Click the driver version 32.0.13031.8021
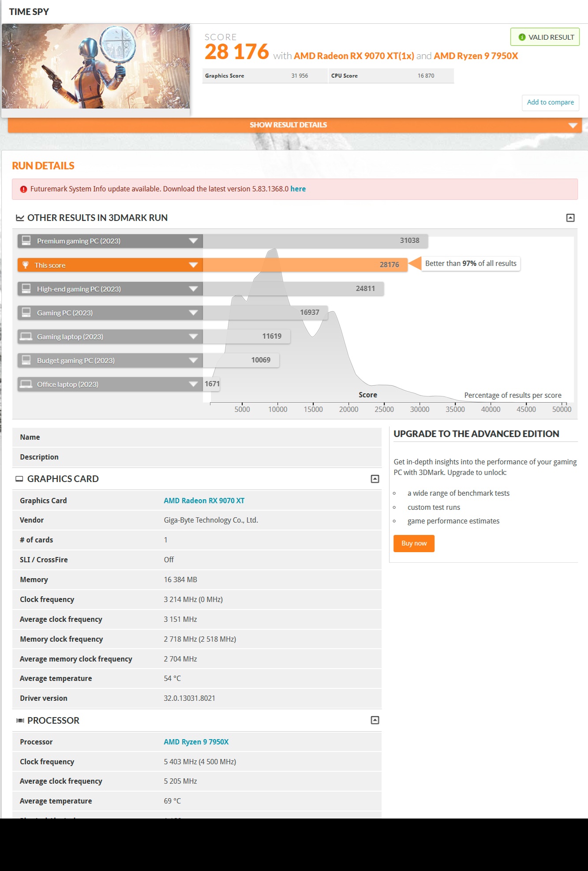The width and height of the screenshot is (588, 871). pos(190,698)
